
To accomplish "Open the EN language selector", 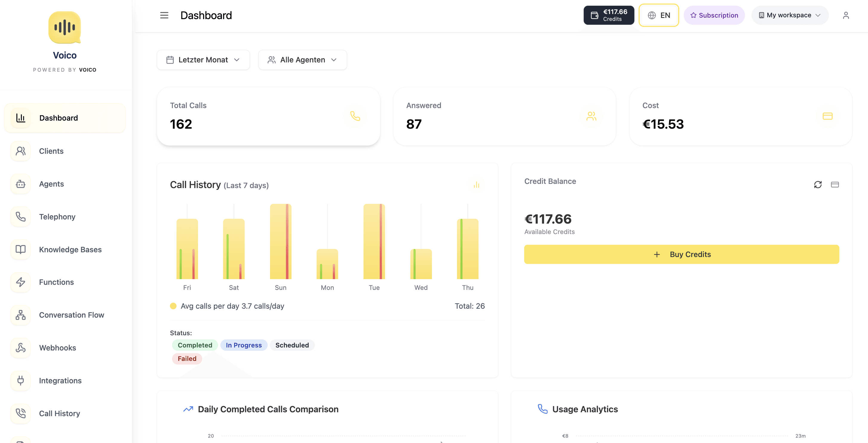I will 659,15.
